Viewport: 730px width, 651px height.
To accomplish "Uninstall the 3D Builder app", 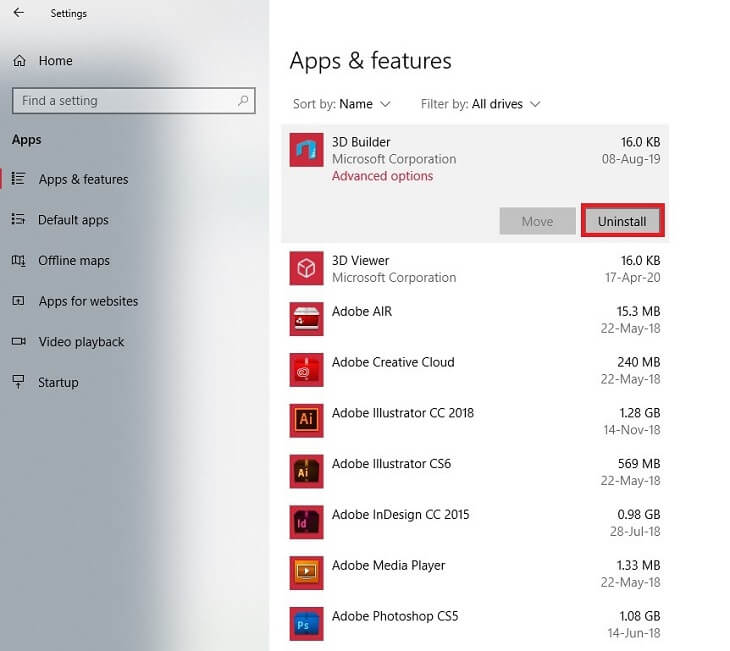I will point(622,221).
